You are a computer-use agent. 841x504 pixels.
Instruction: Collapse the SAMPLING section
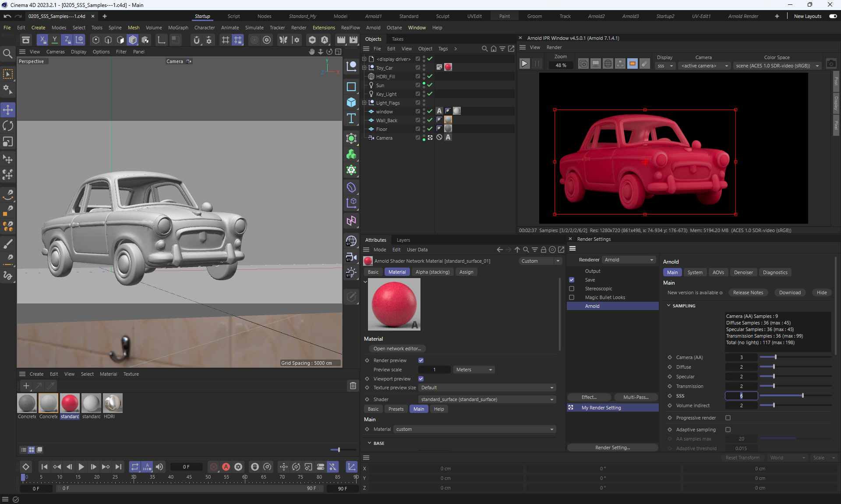669,306
